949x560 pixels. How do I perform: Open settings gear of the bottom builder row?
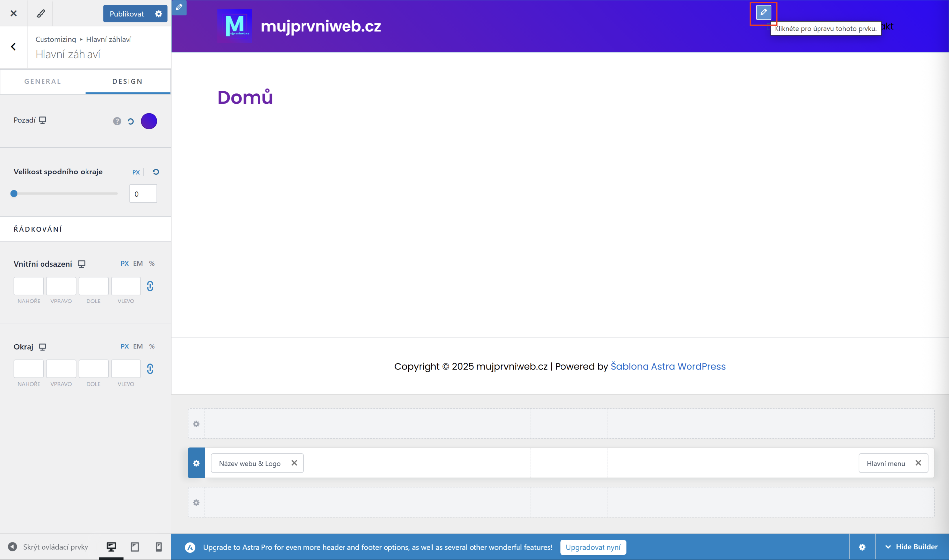(196, 503)
